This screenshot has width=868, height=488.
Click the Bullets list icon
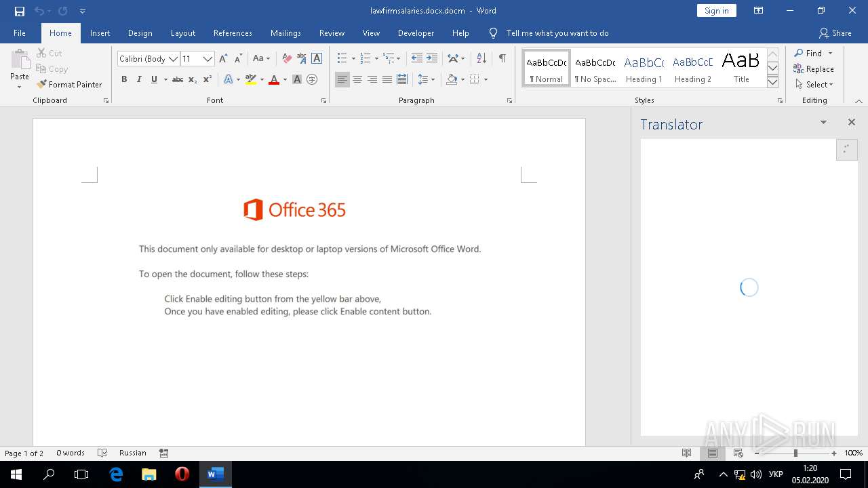(342, 59)
